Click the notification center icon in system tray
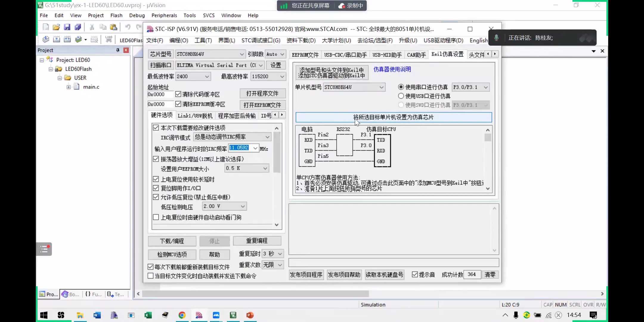 click(x=593, y=315)
